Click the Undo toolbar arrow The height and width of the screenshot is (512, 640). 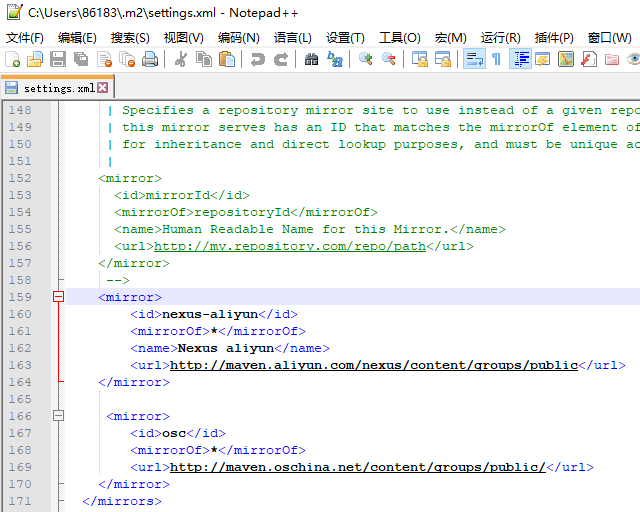(x=258, y=60)
